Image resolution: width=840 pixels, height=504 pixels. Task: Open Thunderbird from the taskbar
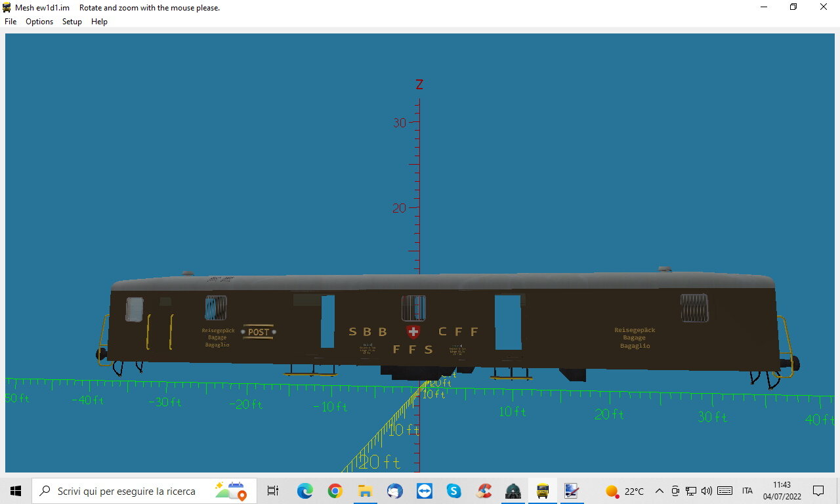394,491
